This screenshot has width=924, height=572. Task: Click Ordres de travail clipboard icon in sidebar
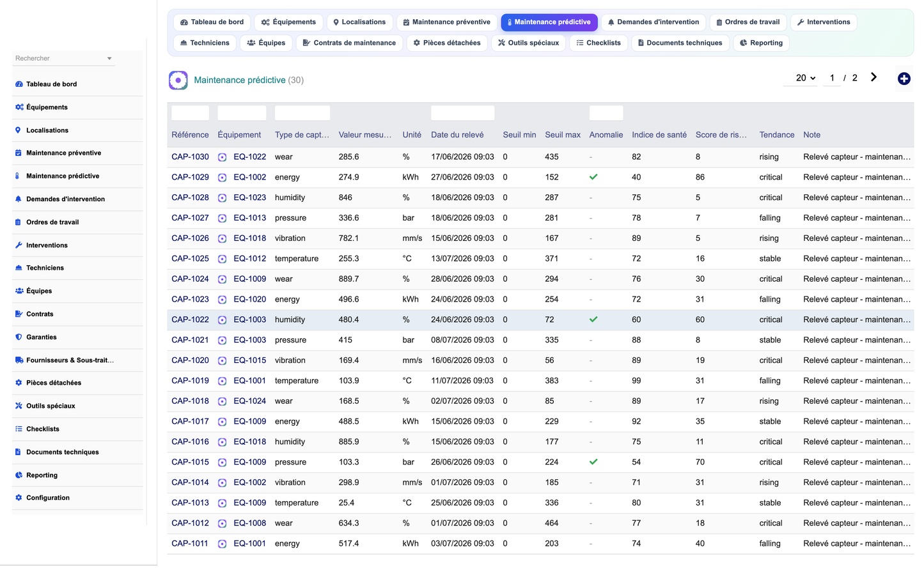click(x=19, y=222)
